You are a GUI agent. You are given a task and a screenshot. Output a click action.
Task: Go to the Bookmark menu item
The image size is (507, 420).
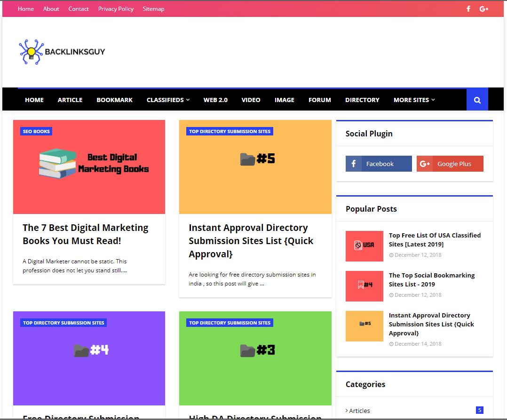[114, 100]
